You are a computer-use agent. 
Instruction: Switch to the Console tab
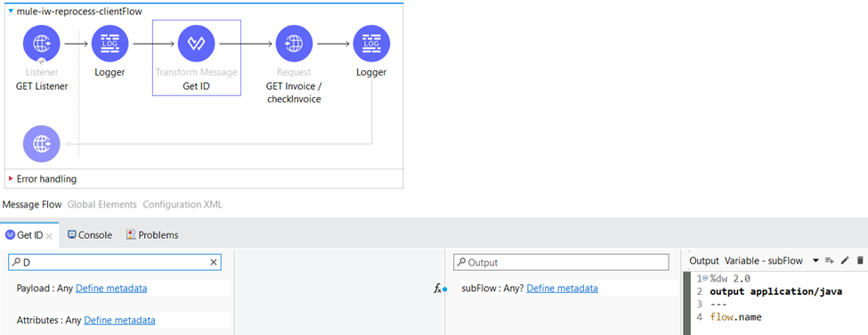tap(90, 235)
